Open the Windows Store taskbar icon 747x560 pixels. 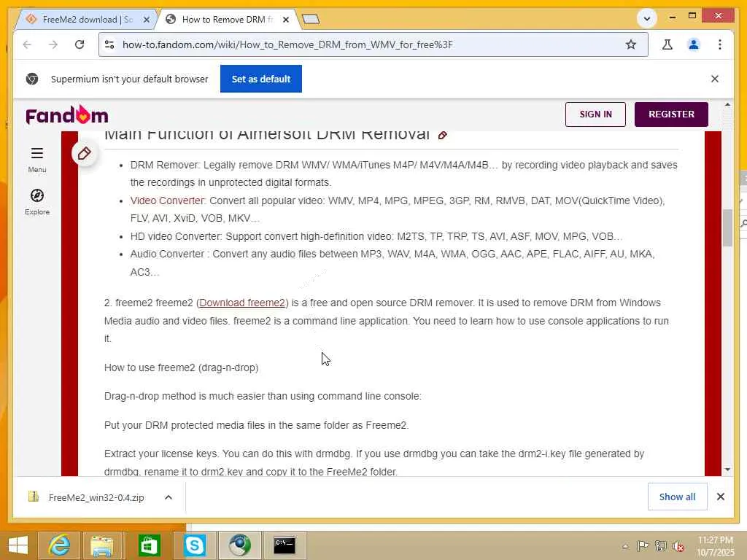pos(149,545)
